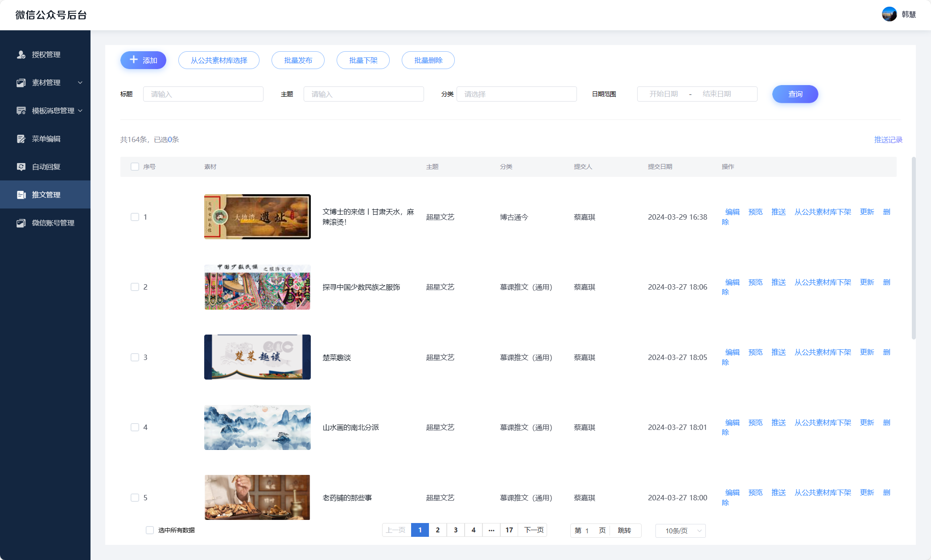Viewport: 931px width, 560px height.
Task: Tick the checkbox for row 3
Action: click(135, 357)
